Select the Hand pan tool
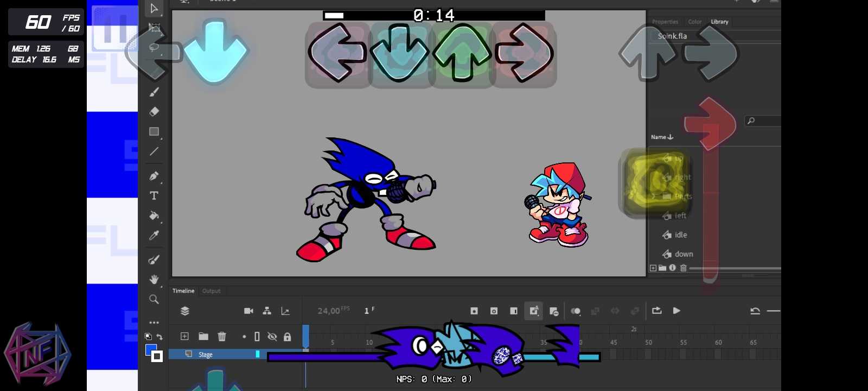 [x=154, y=279]
